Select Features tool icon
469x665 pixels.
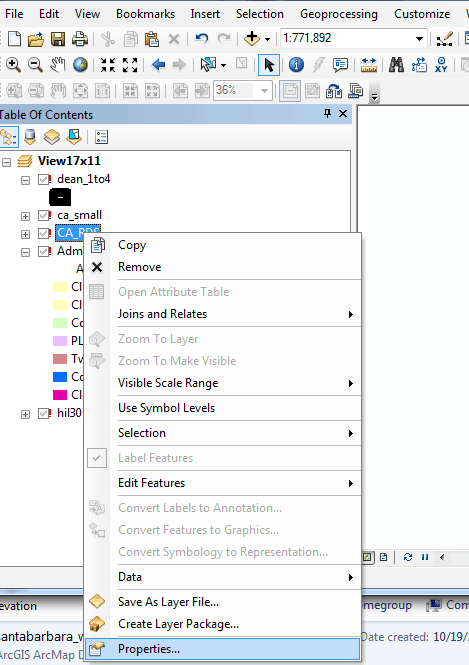pyautogui.click(x=208, y=65)
